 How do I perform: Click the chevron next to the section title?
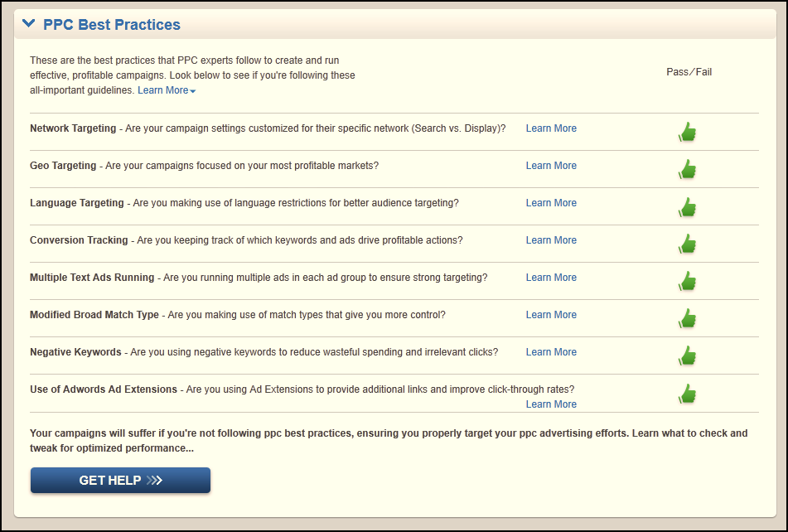click(x=29, y=24)
